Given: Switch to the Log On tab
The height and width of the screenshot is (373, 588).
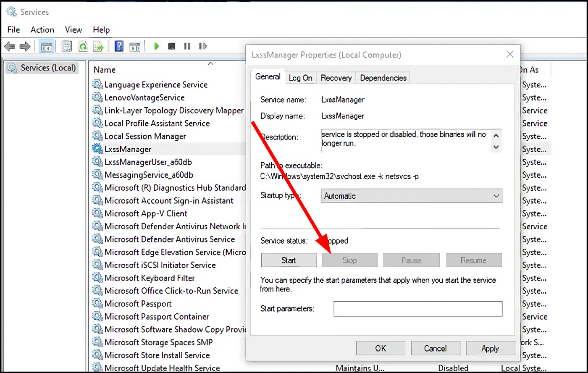Looking at the screenshot, I should [300, 78].
